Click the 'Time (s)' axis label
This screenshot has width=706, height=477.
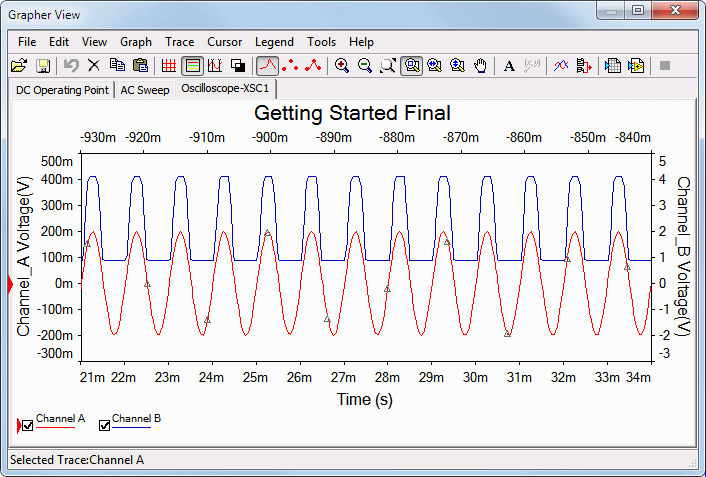(x=365, y=399)
